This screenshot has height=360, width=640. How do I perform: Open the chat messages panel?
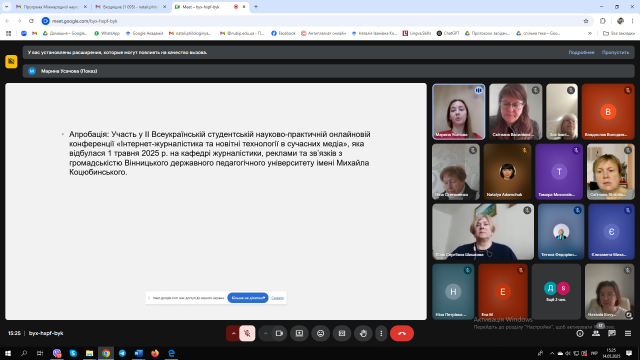coord(612,333)
